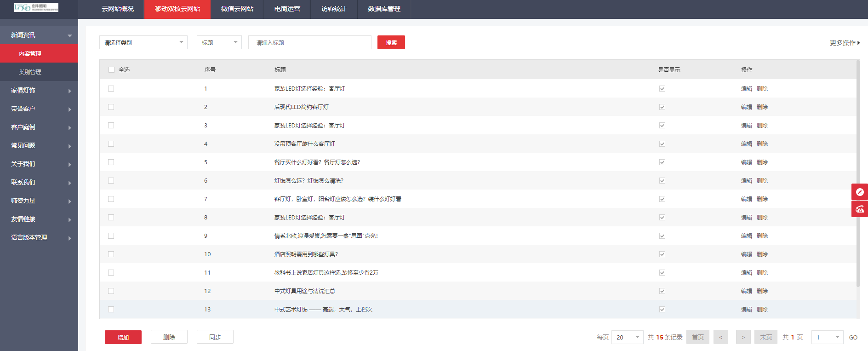868x351 pixels.
Task: Expand 关于我们 sidebar menu
Action: tap(39, 164)
